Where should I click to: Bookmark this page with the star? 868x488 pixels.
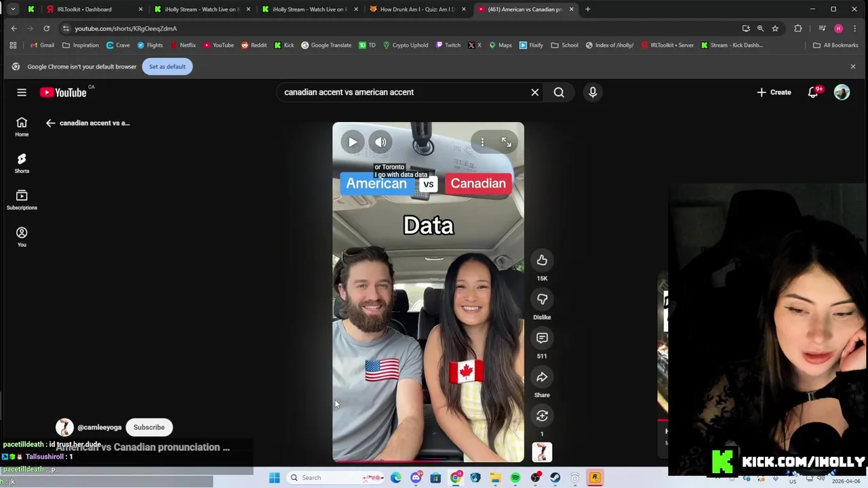pos(775,28)
